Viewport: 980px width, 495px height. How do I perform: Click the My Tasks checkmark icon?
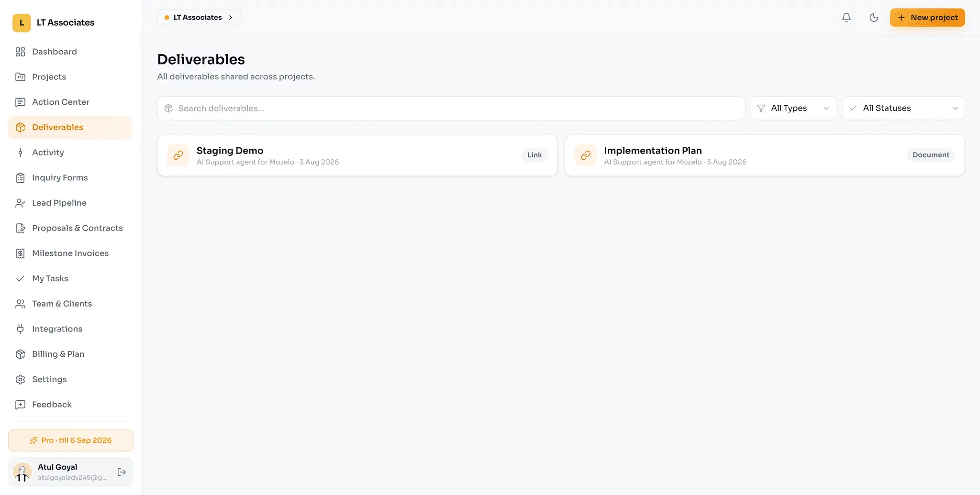point(20,278)
